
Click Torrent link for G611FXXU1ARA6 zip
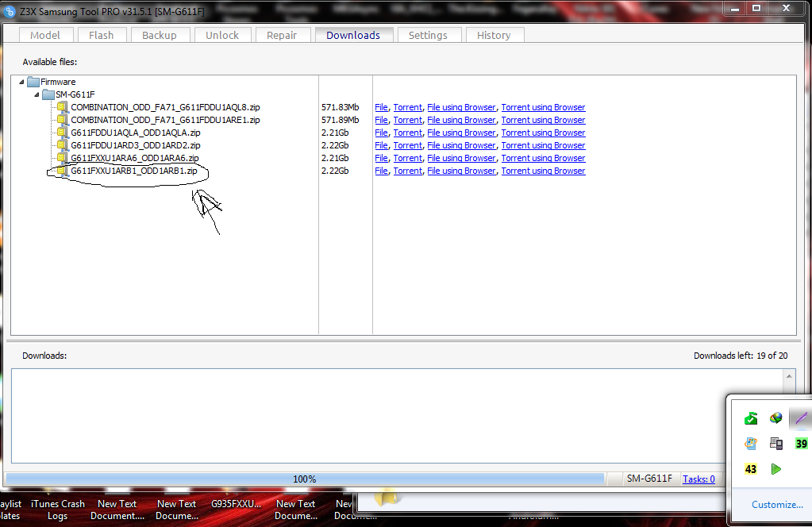pos(407,158)
